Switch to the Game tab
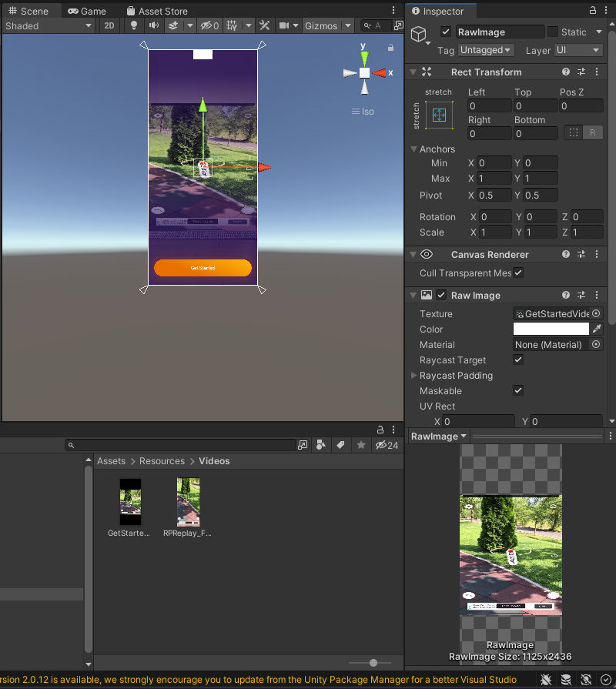Screen dimensions: 616x689 tap(87, 11)
